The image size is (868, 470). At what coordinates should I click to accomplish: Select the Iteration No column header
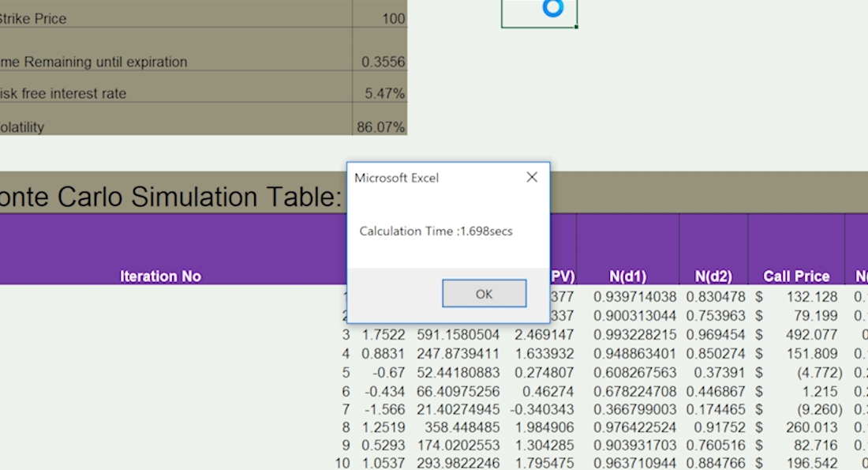point(160,276)
